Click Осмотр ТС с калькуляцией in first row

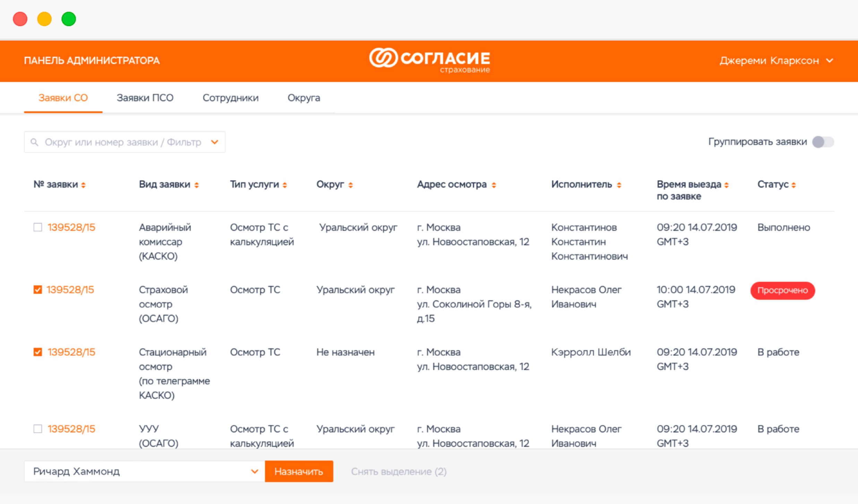[x=262, y=235]
